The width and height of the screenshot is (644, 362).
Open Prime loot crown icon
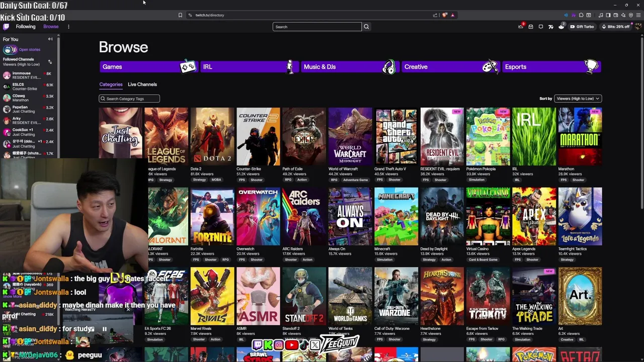pyautogui.click(x=521, y=27)
